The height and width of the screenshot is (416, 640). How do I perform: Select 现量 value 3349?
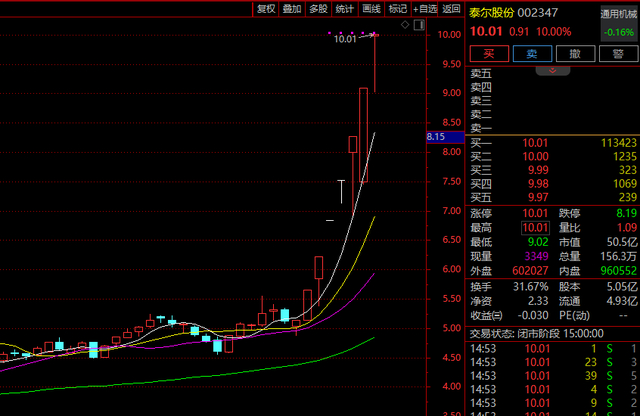pyautogui.click(x=536, y=256)
